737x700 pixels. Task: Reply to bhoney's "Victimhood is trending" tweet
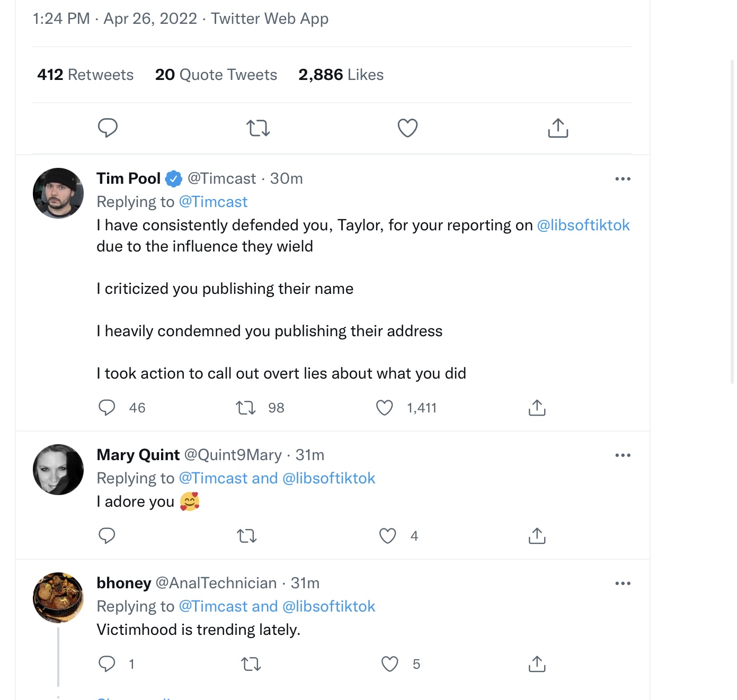(107, 664)
